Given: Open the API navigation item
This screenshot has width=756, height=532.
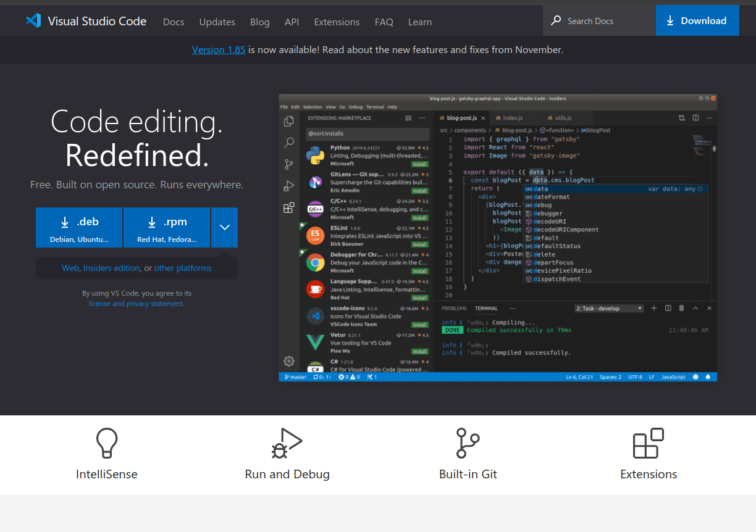Looking at the screenshot, I should 292,22.
